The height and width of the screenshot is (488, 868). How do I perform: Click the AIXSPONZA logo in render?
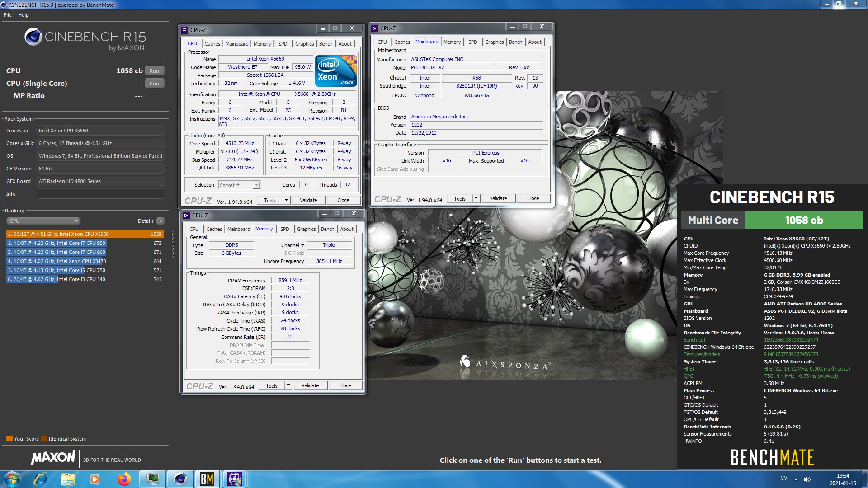point(505,363)
